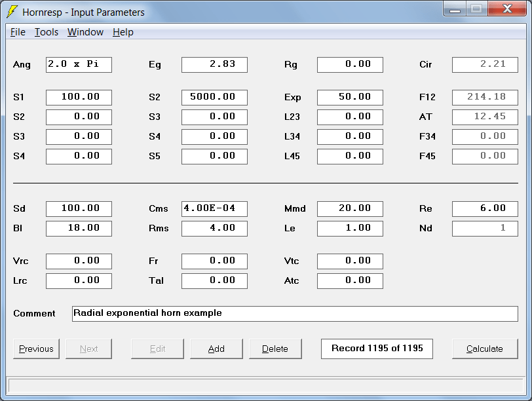Click the disabled Edit button
Image resolution: width=532 pixels, height=401 pixels.
pyautogui.click(x=157, y=349)
